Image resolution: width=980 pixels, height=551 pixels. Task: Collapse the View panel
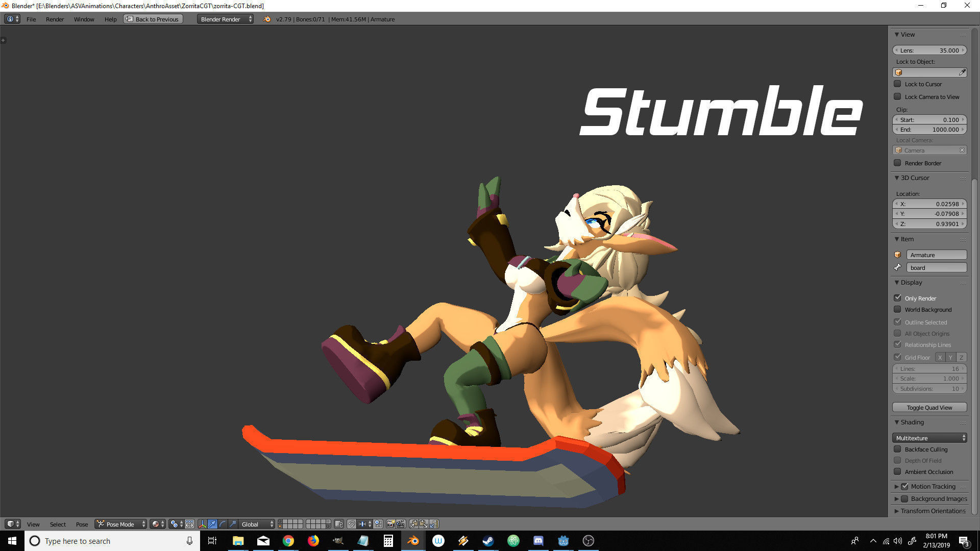coord(897,35)
